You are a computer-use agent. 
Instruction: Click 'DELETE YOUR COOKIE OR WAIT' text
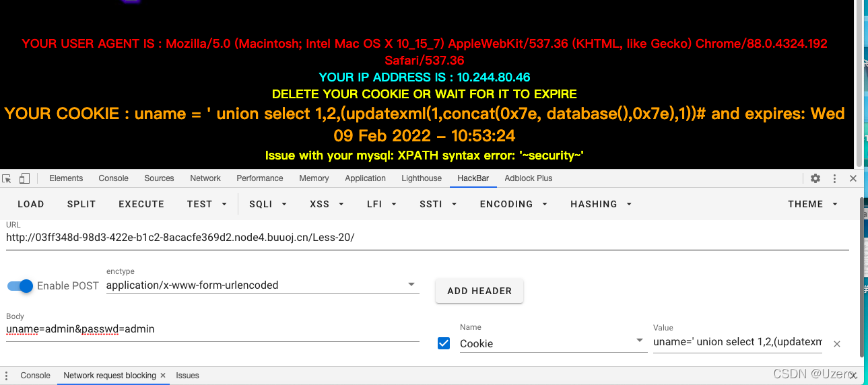[424, 94]
